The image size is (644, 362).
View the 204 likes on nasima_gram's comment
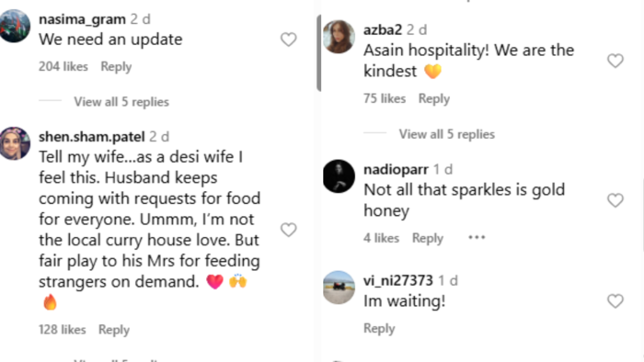(x=63, y=66)
